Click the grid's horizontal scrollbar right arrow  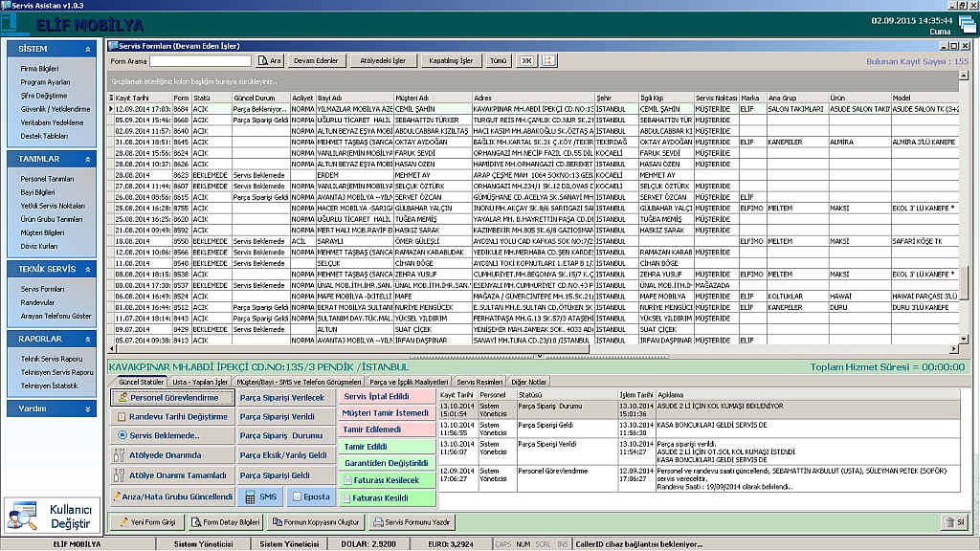954,349
